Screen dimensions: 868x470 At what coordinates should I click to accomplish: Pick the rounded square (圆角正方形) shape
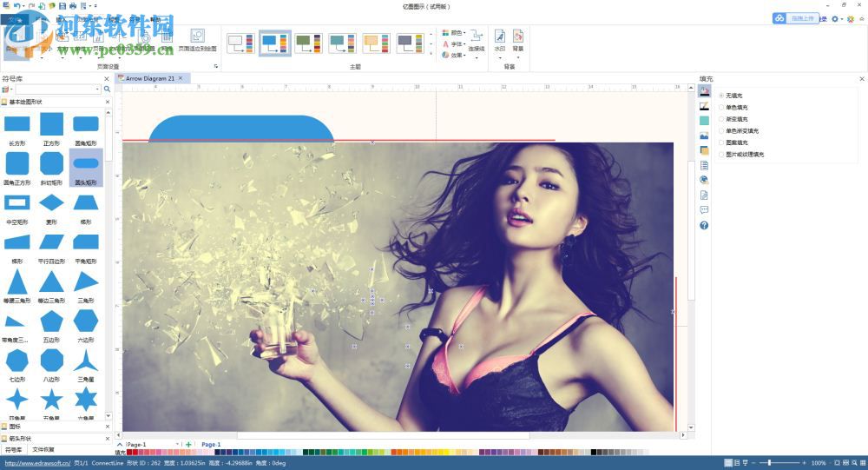(x=17, y=163)
